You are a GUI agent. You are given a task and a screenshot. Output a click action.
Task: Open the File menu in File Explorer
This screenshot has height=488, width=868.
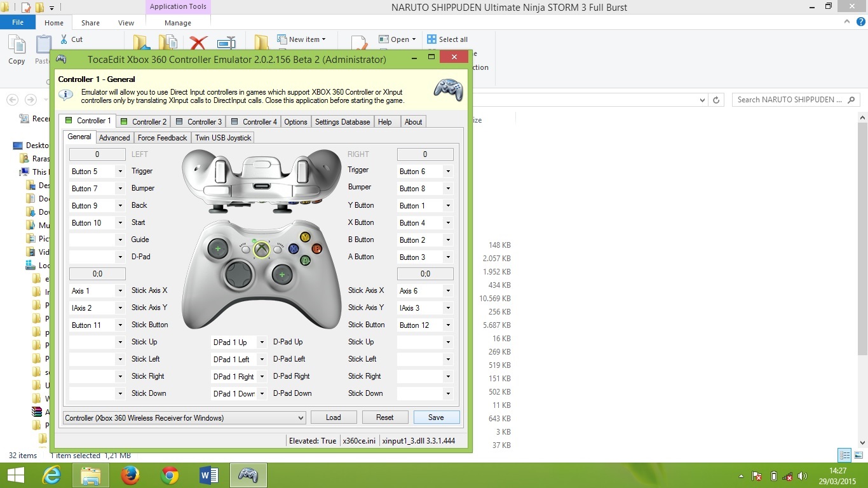[18, 22]
